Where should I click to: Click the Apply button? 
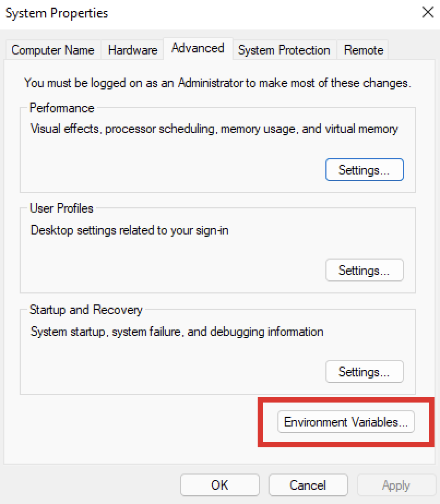tap(396, 485)
